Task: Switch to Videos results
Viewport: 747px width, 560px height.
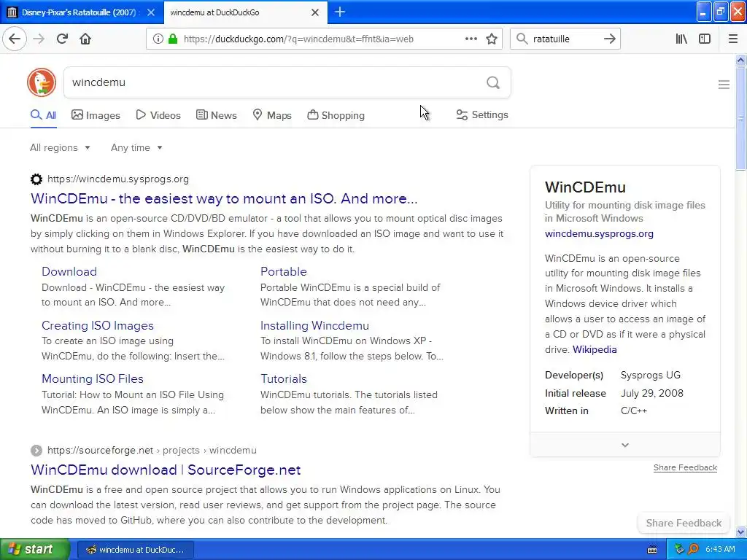Action: [x=158, y=115]
